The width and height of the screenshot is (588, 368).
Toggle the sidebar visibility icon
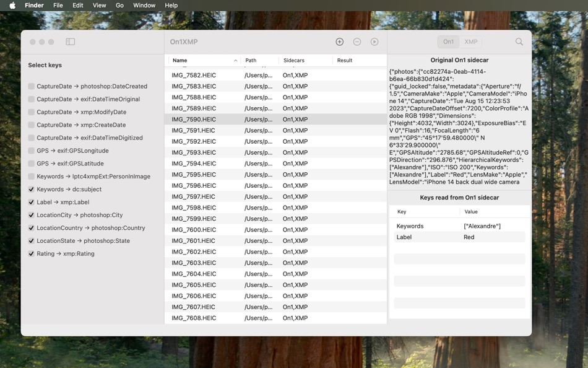point(70,41)
